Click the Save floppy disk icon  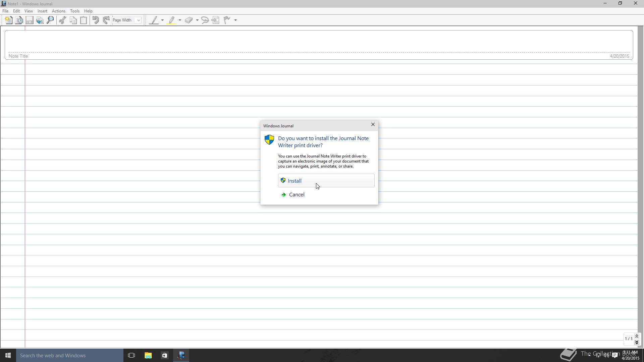coord(30,20)
